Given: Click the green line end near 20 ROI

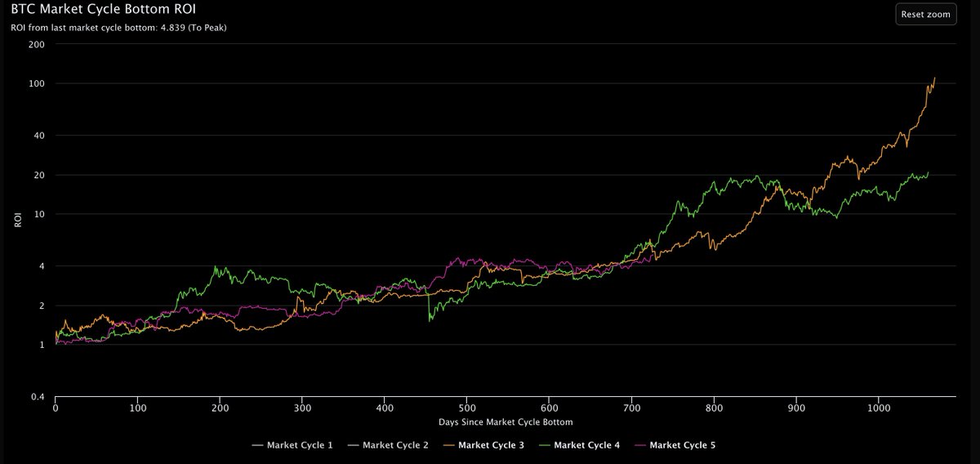Looking at the screenshot, I should [x=928, y=172].
